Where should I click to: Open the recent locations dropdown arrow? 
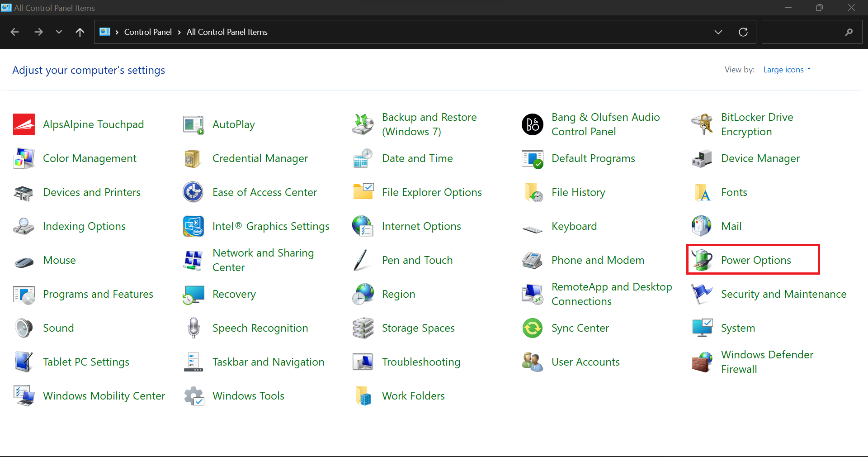(x=59, y=32)
